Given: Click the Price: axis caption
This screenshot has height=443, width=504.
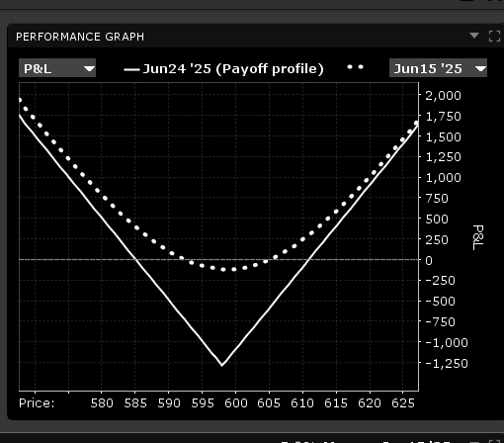Looking at the screenshot, I should 37,403.
